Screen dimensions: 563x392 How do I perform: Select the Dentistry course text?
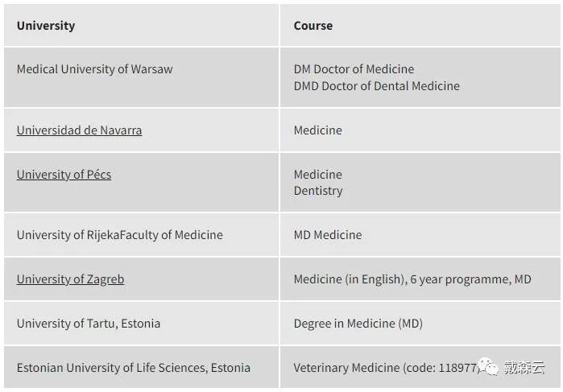317,191
